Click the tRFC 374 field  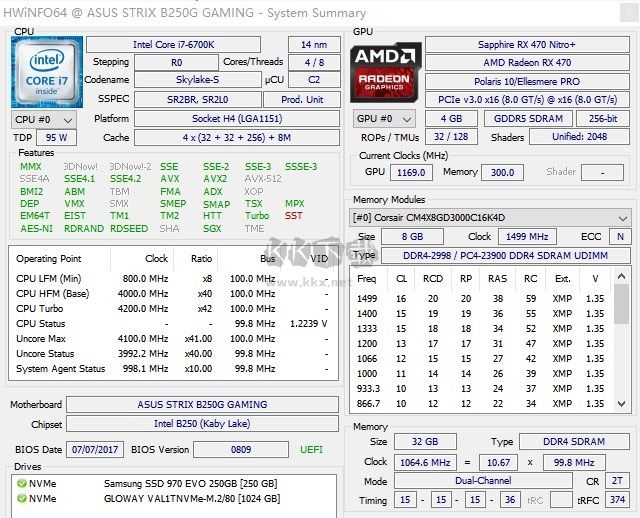[618, 500]
